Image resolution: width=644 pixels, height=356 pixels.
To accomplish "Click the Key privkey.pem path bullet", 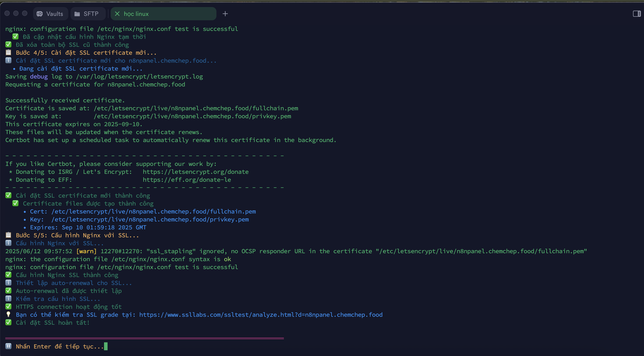I will click(x=136, y=220).
